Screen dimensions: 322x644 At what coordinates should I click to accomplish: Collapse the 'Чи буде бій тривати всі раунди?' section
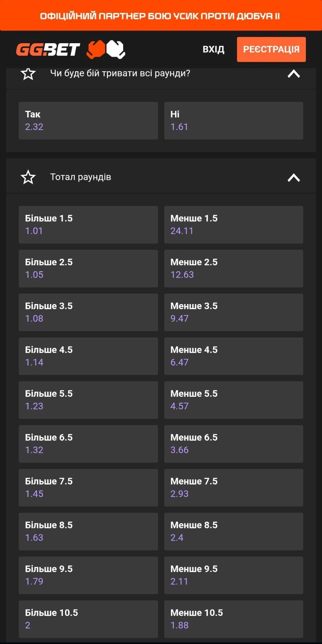[294, 74]
